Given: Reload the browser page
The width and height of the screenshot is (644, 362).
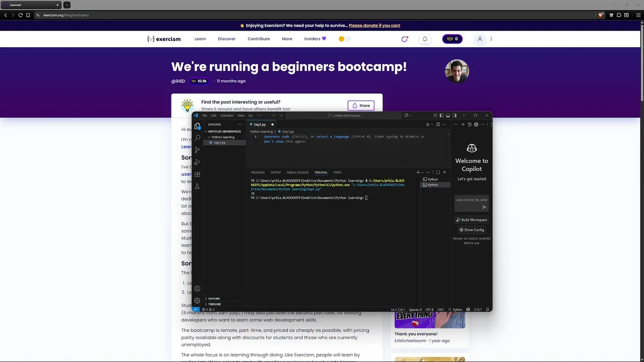Looking at the screenshot, I should coord(20,15).
